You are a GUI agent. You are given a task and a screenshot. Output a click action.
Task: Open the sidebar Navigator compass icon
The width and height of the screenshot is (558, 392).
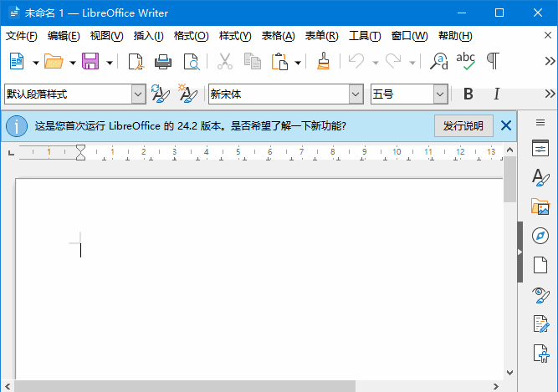[x=540, y=236]
